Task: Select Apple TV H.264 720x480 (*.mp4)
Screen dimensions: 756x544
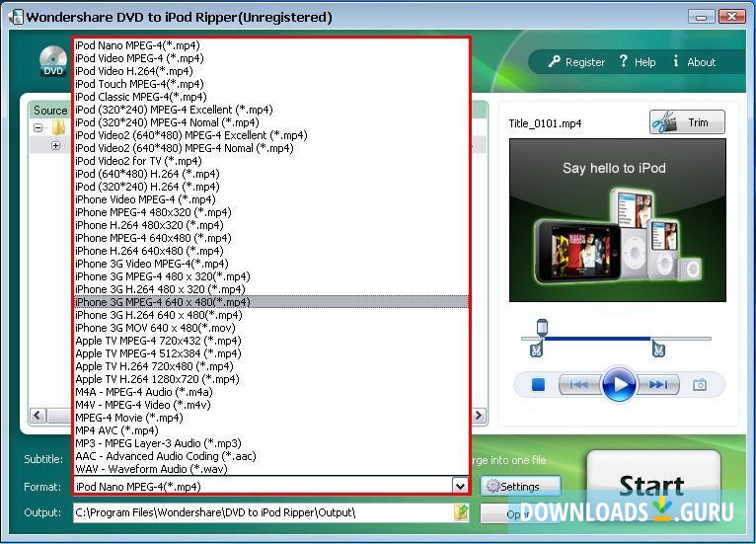Action: [271, 366]
